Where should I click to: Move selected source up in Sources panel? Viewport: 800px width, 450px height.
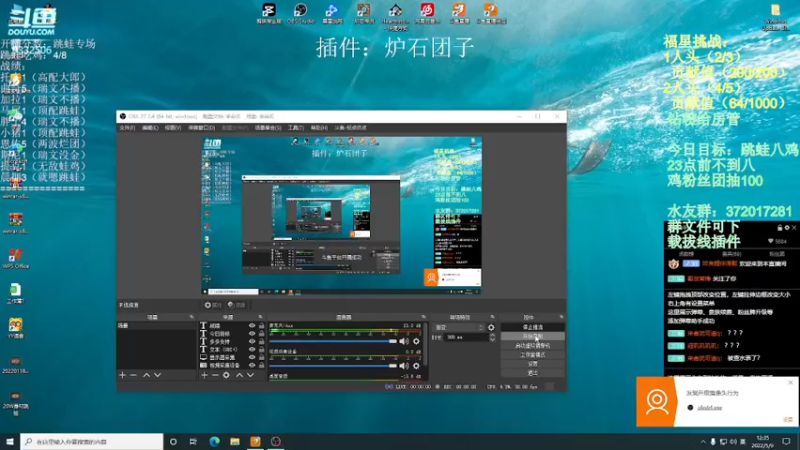click(x=239, y=375)
